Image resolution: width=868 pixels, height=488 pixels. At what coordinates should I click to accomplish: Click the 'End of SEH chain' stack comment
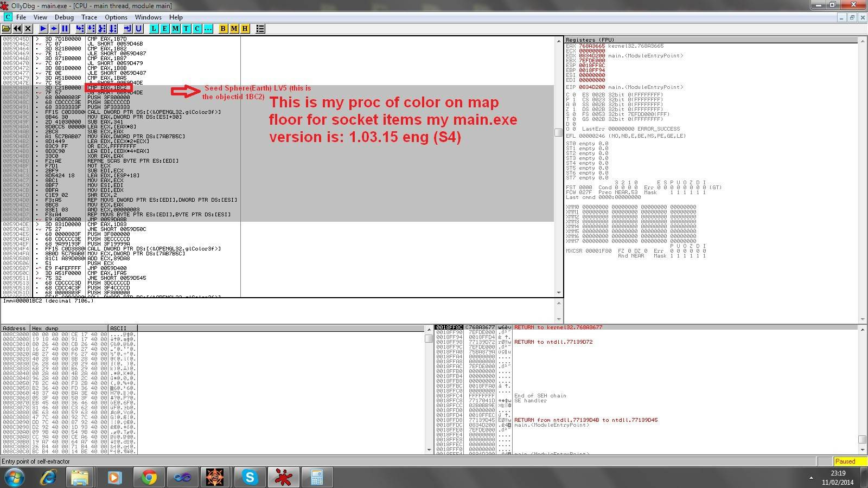[540, 395]
